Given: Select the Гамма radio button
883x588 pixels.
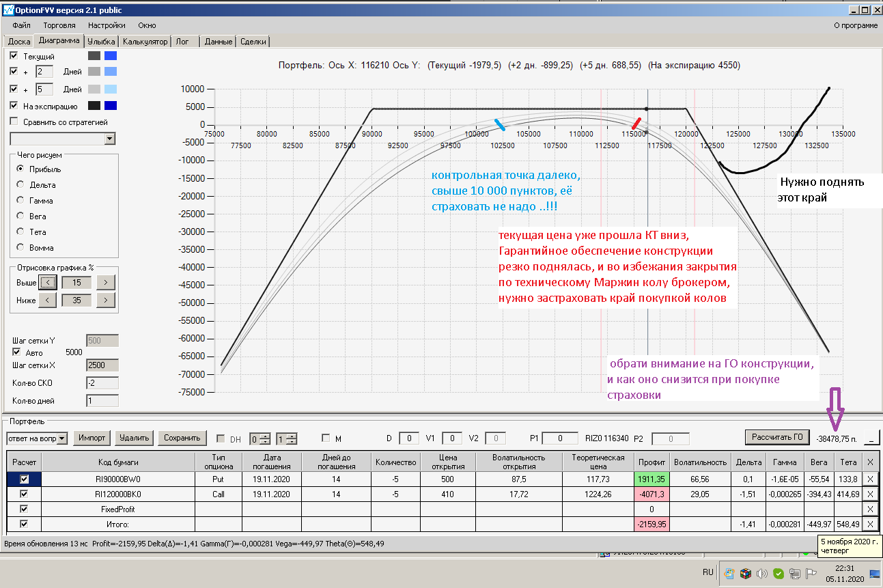Looking at the screenshot, I should 20,201.
